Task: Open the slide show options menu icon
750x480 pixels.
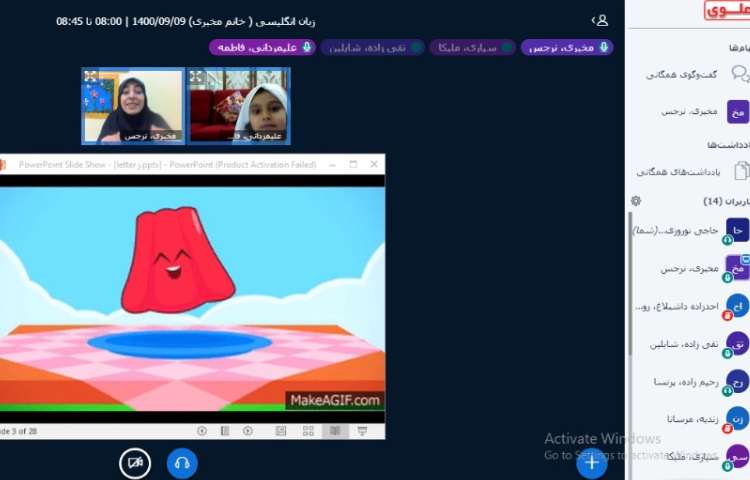Action: (225, 431)
